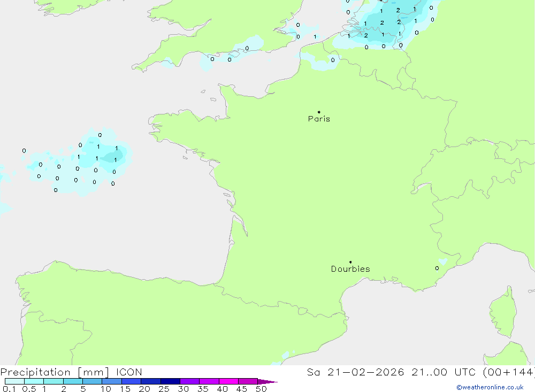Screen dimensions: 535x392
Task: Click the Paris city label
Action: click(319, 119)
